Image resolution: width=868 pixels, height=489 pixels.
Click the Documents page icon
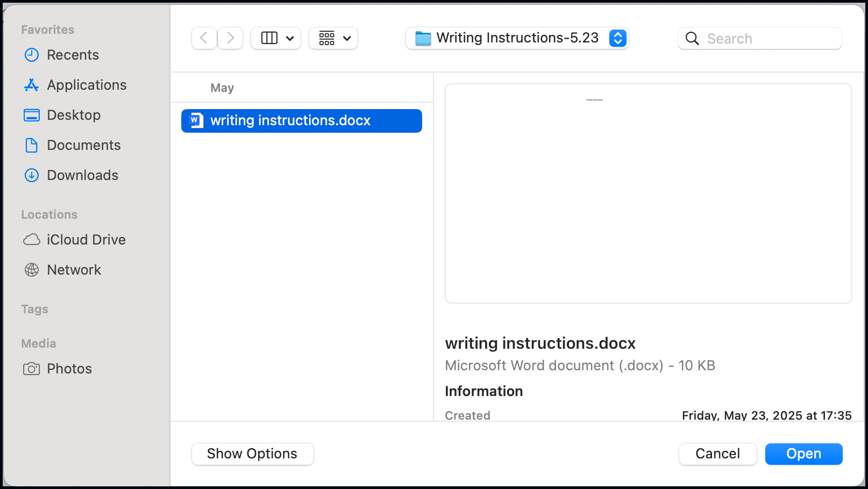pos(32,145)
